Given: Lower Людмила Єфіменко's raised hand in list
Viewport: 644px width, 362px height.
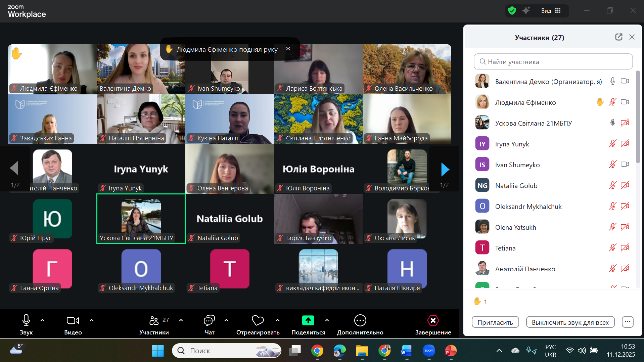Looking at the screenshot, I should pyautogui.click(x=600, y=102).
